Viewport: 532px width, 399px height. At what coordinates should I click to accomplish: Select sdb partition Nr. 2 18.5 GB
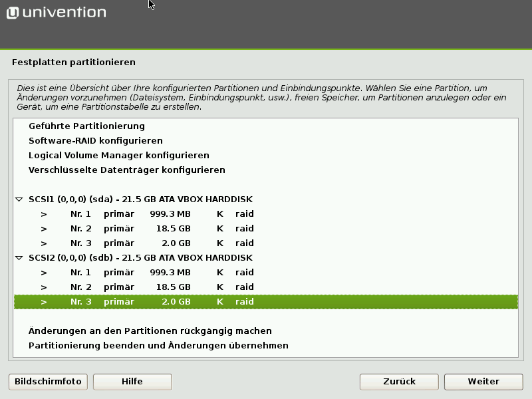coord(266,287)
